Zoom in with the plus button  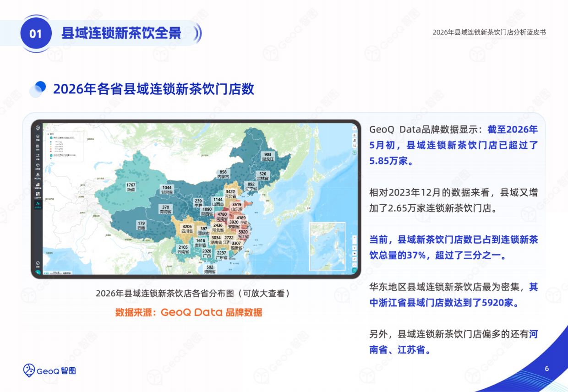(355, 237)
